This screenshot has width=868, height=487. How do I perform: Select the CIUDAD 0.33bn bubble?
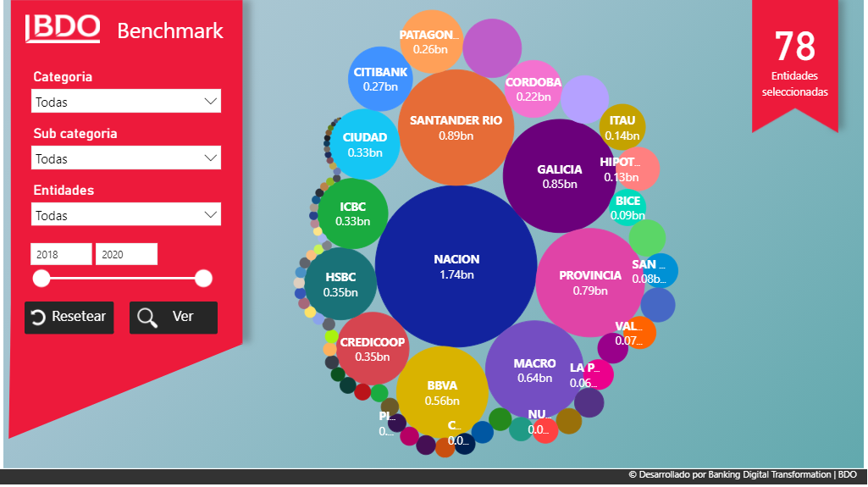(x=365, y=145)
